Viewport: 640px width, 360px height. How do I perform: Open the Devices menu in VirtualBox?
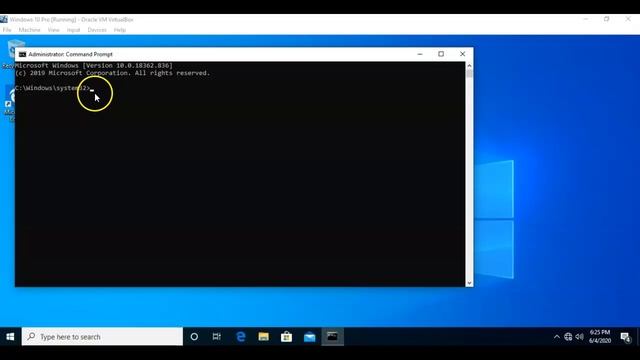(97, 30)
